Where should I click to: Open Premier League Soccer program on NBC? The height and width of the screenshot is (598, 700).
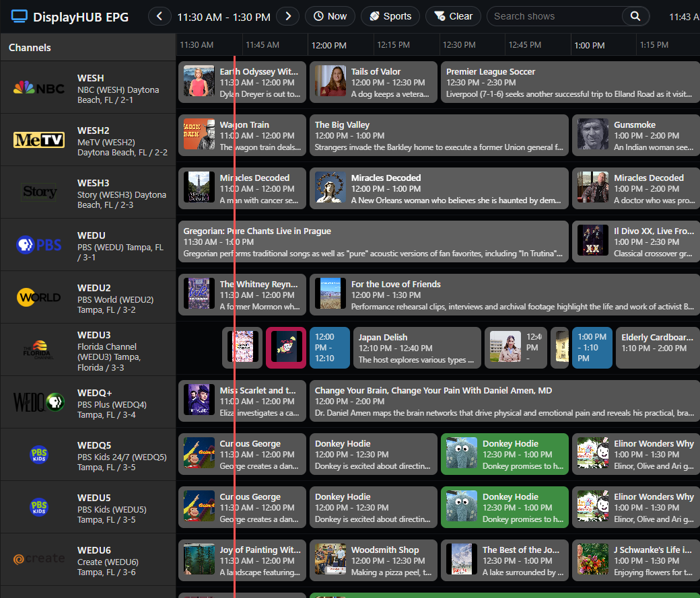click(x=569, y=82)
